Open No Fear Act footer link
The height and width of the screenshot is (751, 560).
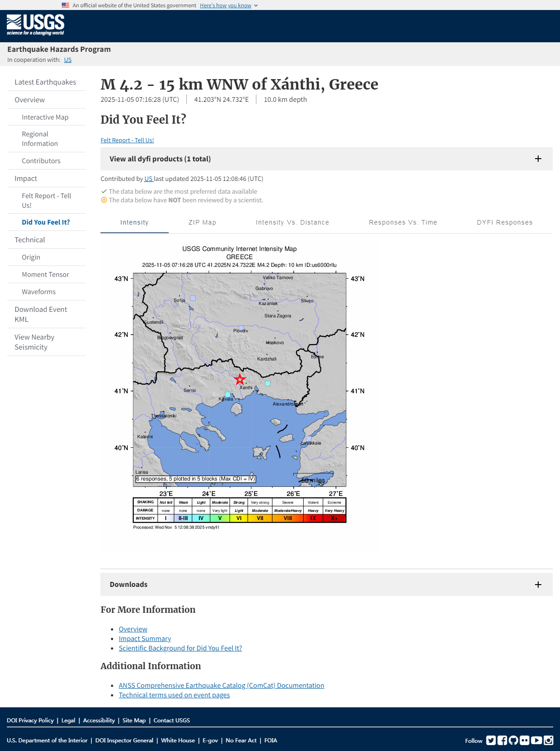point(241,741)
